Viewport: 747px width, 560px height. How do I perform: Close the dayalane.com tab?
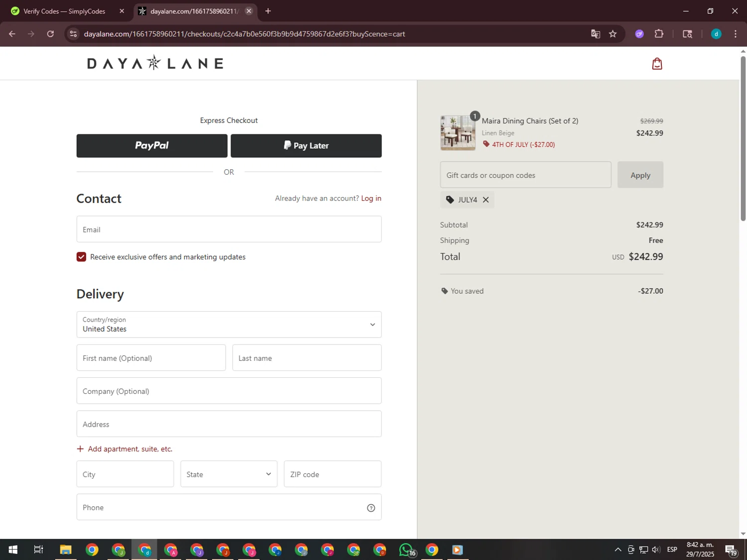[x=249, y=11]
